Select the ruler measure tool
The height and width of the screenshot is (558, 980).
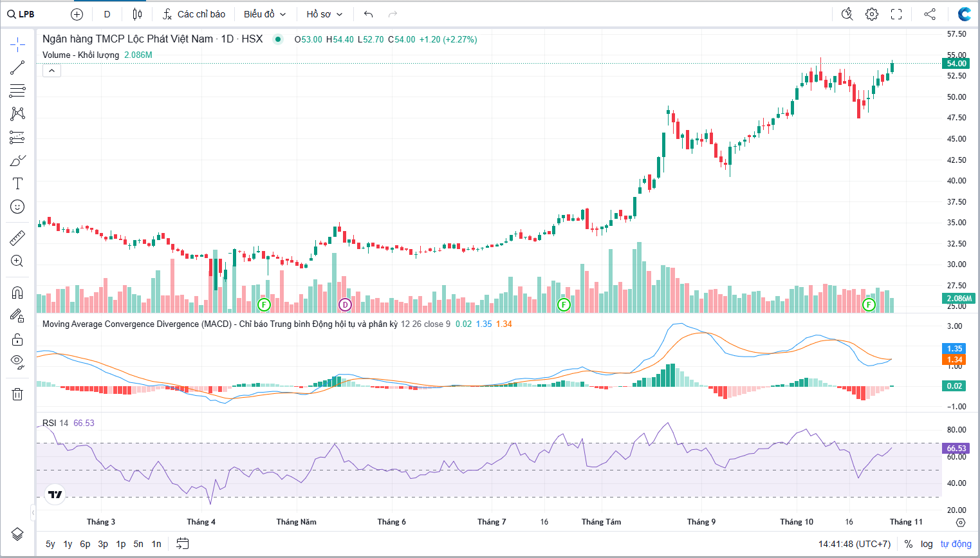point(17,238)
